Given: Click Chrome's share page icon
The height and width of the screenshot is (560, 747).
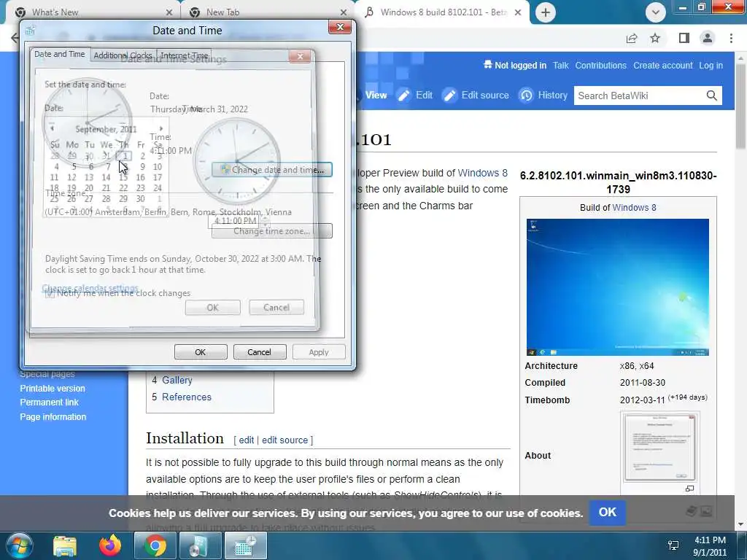Looking at the screenshot, I should tap(632, 38).
